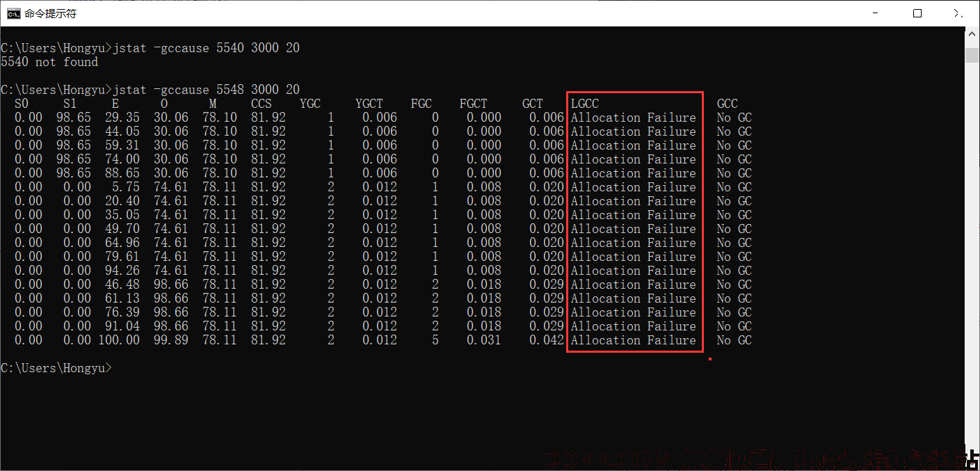The height and width of the screenshot is (471, 980).
Task: Click the last row's "No GC" entry
Action: click(x=734, y=340)
